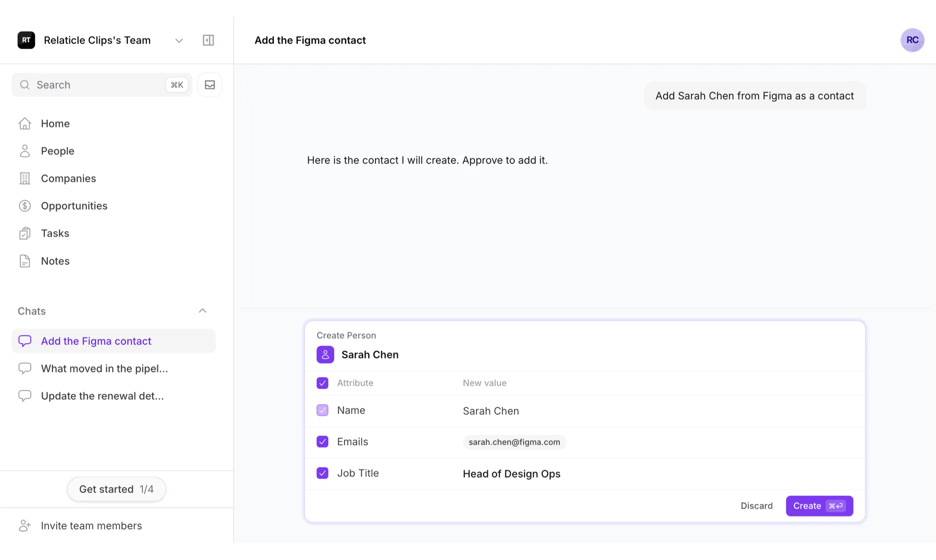Viewport: 936px width, 560px height.
Task: Open the Opportunities page
Action: [113, 206]
